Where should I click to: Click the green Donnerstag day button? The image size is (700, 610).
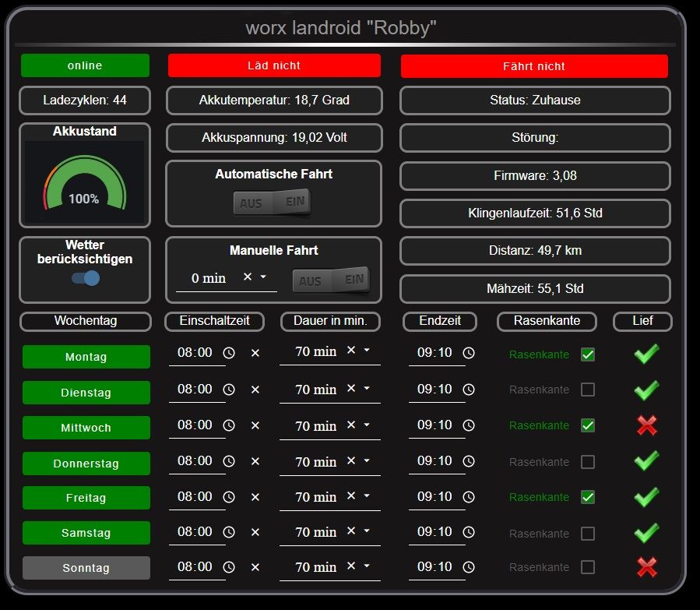pos(86,464)
